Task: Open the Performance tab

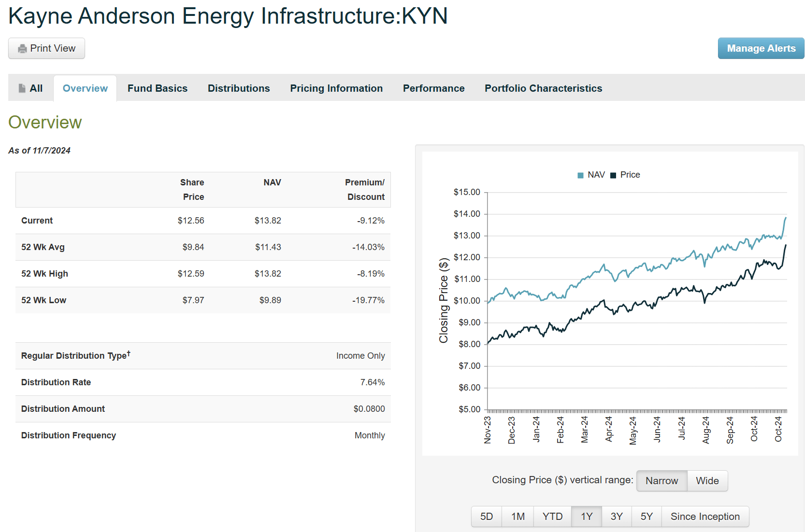Action: (x=433, y=88)
